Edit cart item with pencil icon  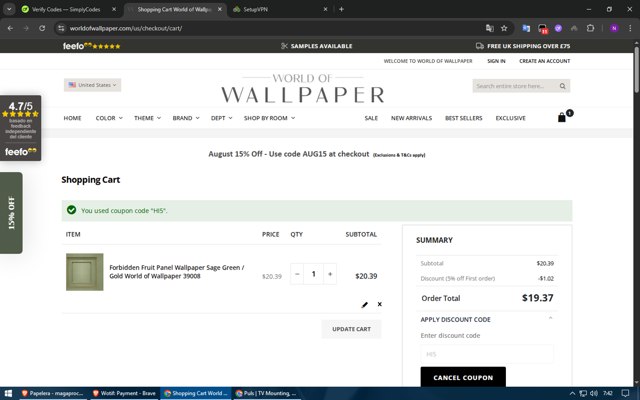tap(364, 304)
